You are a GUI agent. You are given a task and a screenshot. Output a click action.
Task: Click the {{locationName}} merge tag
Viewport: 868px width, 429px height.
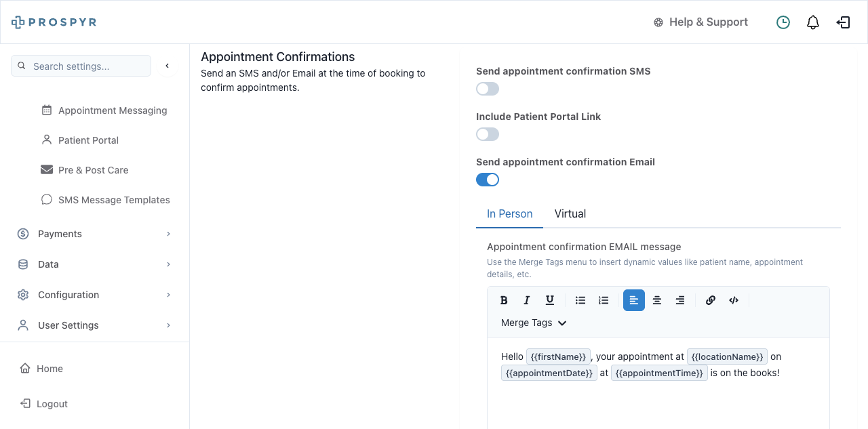click(728, 356)
